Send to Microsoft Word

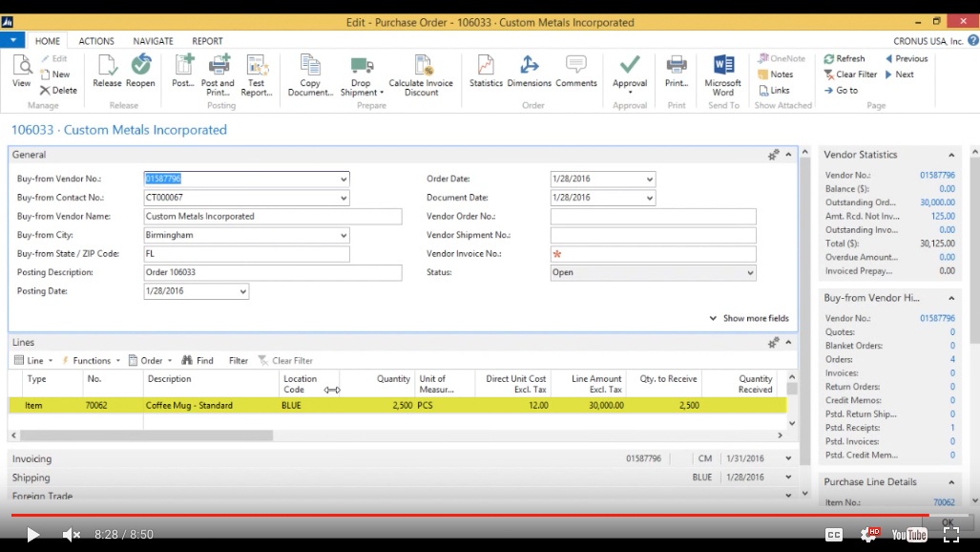[723, 75]
